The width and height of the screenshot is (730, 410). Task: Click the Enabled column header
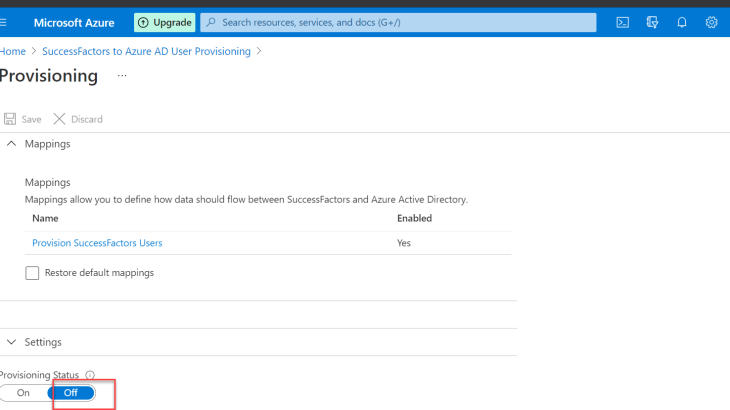tap(414, 218)
